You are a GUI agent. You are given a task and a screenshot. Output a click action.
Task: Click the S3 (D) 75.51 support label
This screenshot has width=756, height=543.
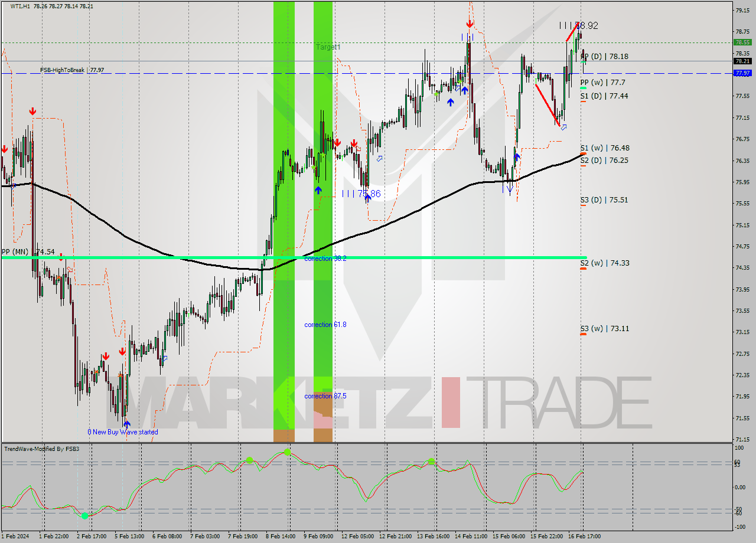pos(604,199)
